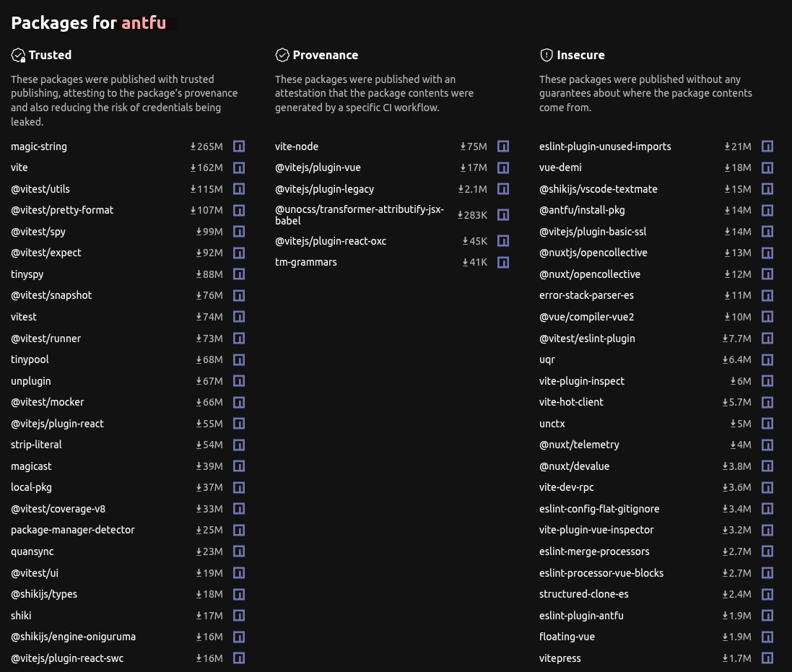Open the vite-plugin-inspect link
The image size is (792, 672).
click(581, 381)
